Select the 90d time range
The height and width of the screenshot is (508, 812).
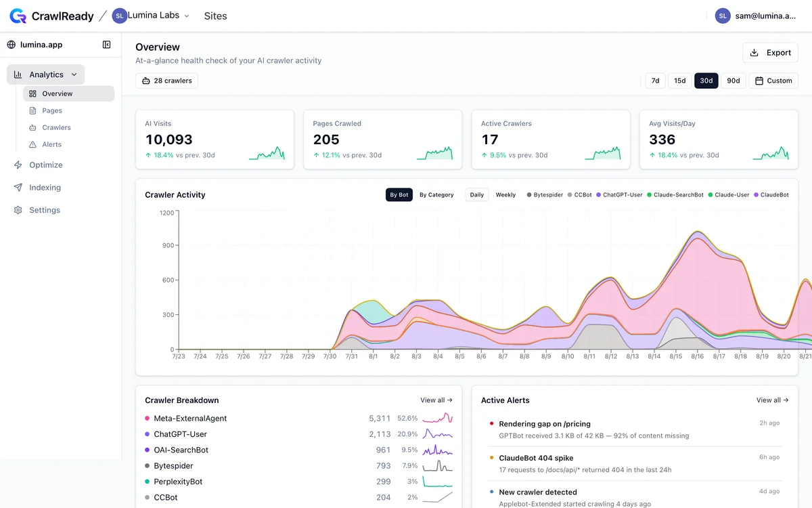(x=733, y=81)
